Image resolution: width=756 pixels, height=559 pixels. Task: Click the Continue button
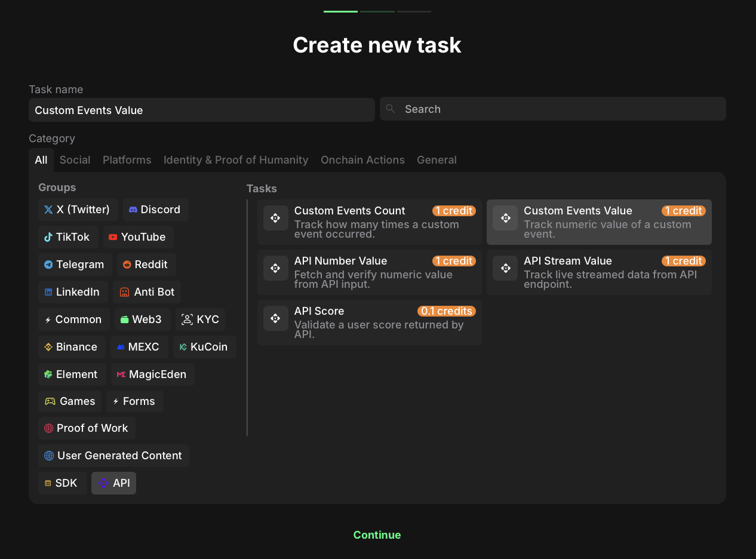pos(377,535)
